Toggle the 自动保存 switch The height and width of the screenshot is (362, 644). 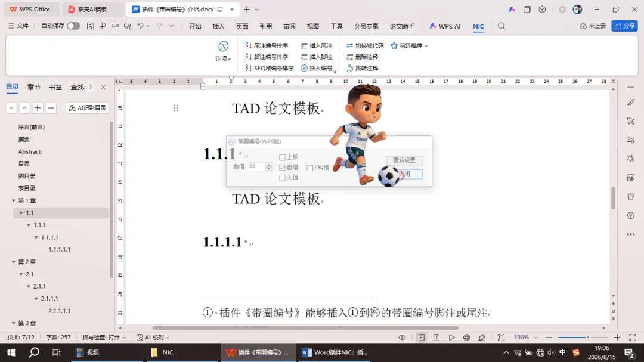click(73, 26)
